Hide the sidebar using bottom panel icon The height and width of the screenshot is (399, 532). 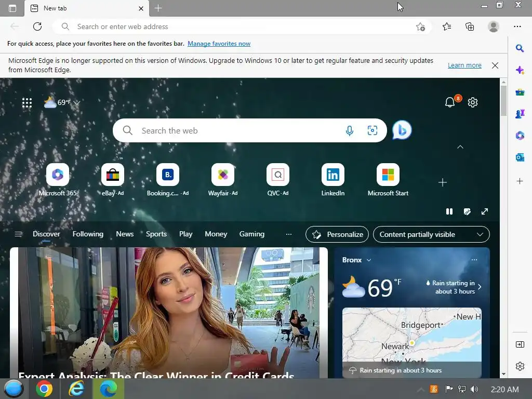(x=520, y=345)
